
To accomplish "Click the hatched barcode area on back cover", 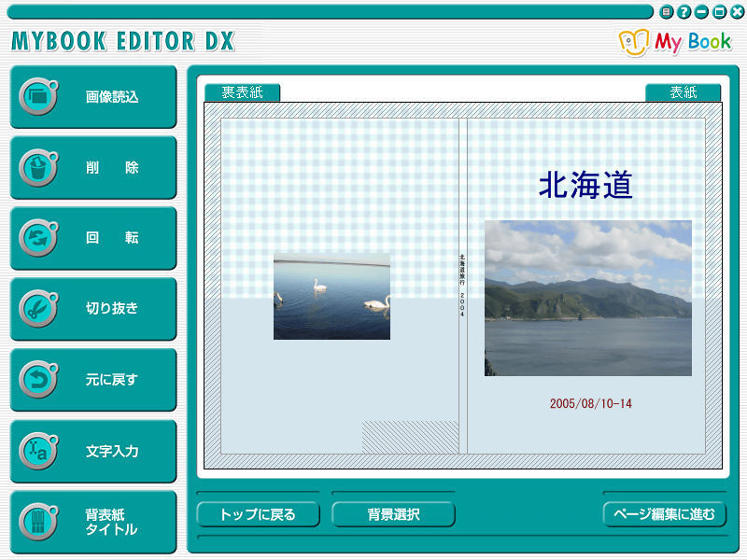I will (x=410, y=437).
